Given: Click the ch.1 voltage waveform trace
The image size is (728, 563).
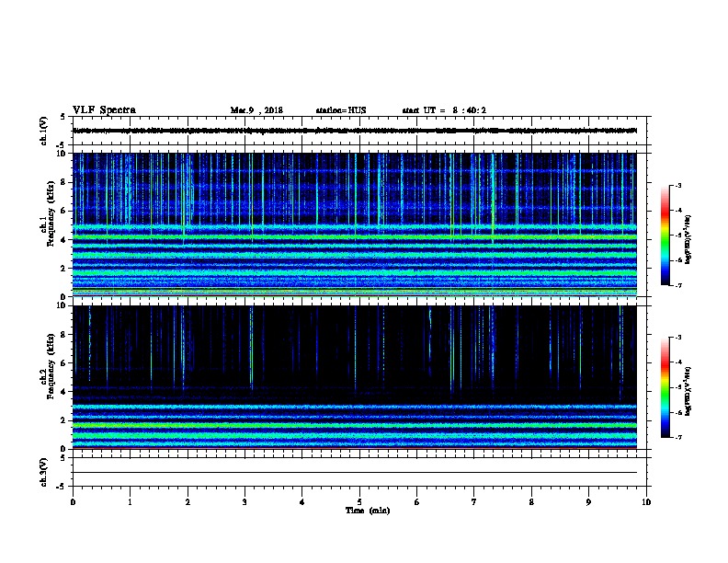Looking at the screenshot, I should coord(355,131).
